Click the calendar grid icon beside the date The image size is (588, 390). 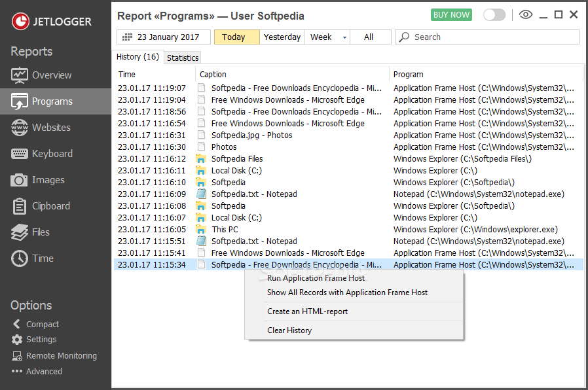pyautogui.click(x=128, y=37)
